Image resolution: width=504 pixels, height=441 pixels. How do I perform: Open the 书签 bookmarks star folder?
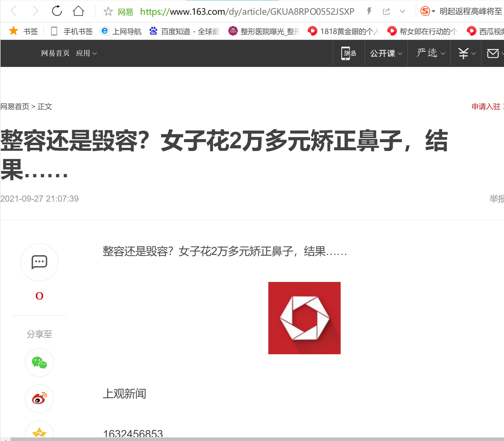point(23,31)
